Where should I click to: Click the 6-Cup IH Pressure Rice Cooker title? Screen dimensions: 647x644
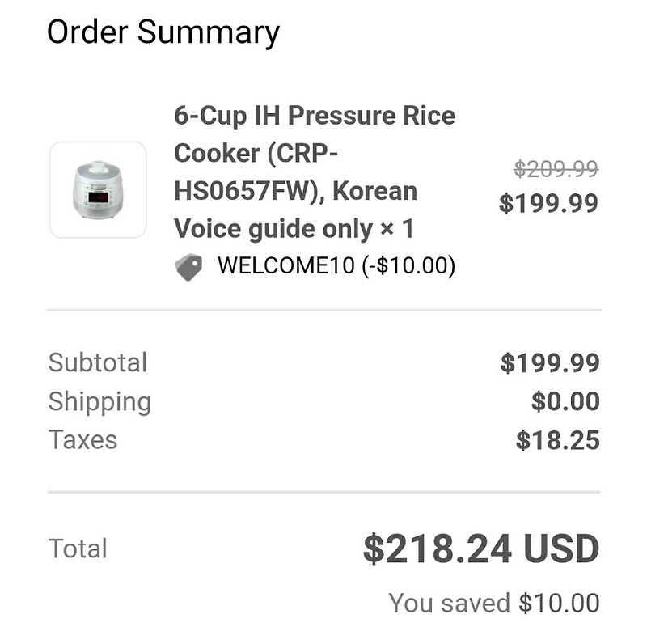pos(315,116)
